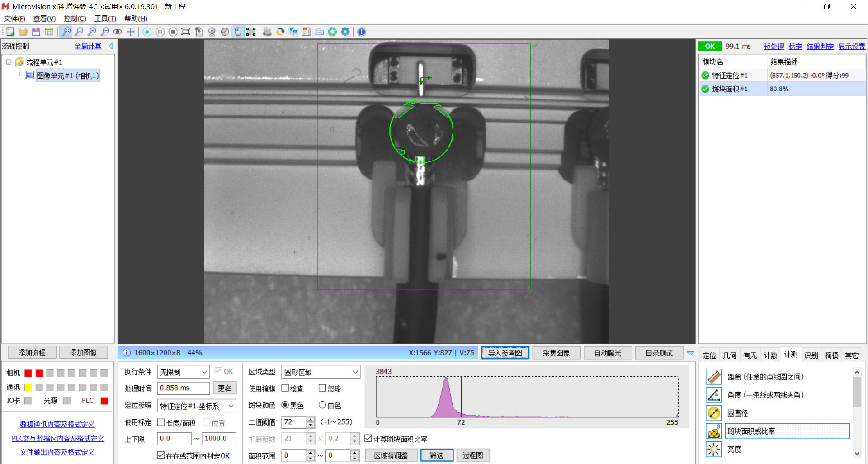
Task: Open the 查看(V) menu
Action: (x=44, y=19)
